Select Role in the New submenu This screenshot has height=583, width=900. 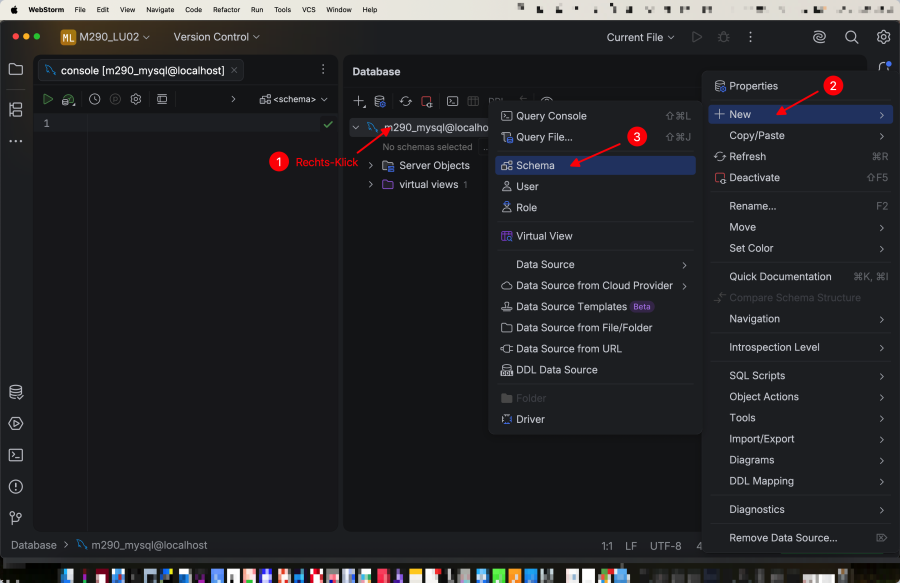click(595, 208)
